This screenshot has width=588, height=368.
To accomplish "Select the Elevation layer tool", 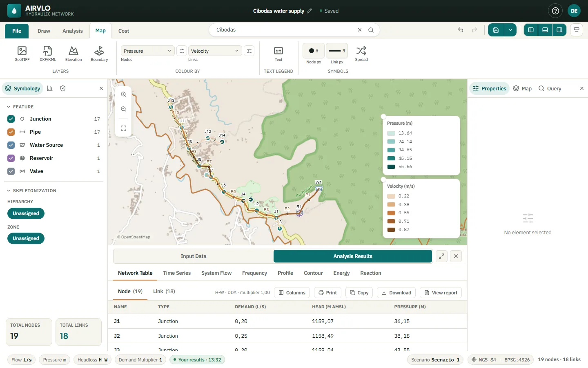I will [x=73, y=54].
